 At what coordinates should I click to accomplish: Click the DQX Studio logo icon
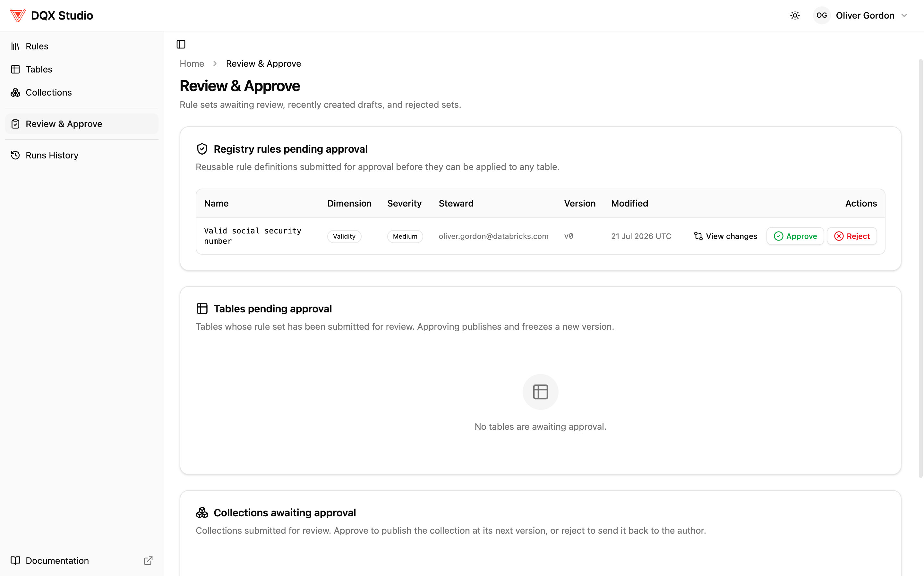(18, 15)
